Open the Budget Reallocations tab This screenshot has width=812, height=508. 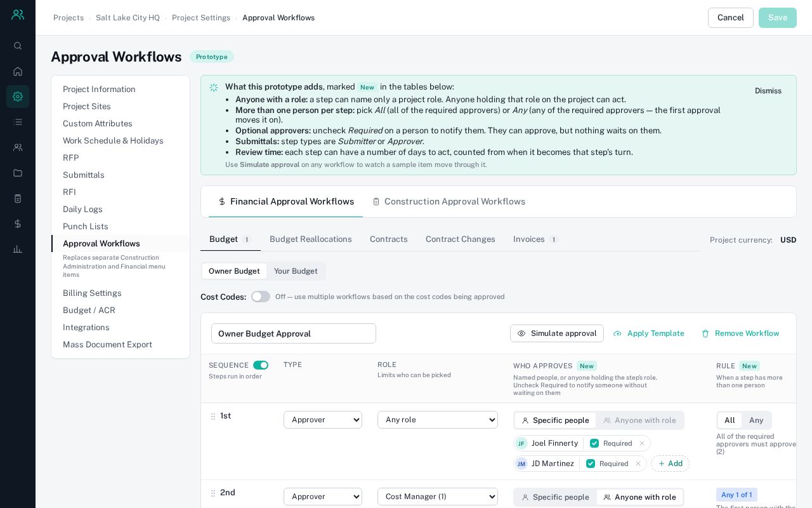(311, 239)
